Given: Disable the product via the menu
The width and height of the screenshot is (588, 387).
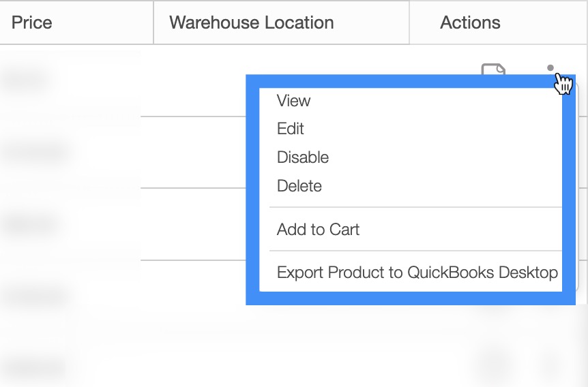Looking at the screenshot, I should [303, 157].
